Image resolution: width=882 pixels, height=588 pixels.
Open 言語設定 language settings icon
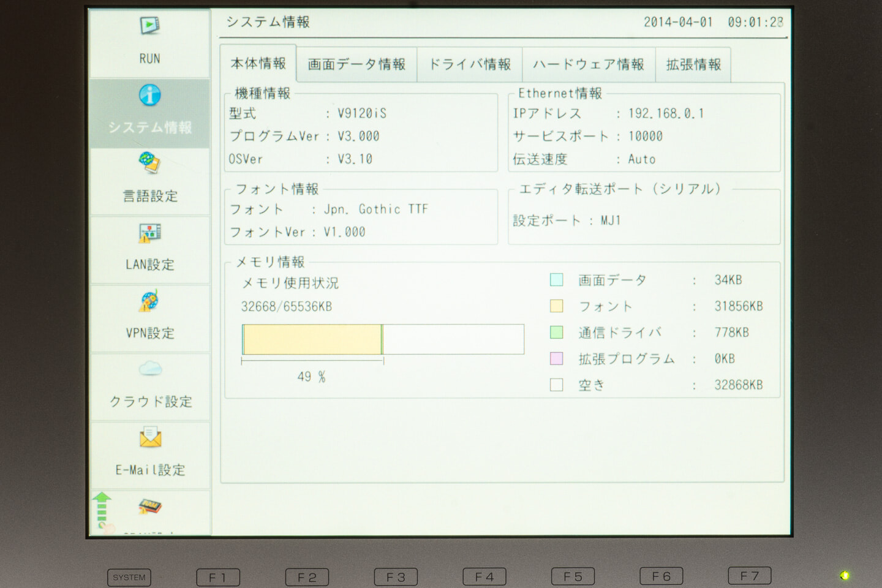tap(150, 164)
